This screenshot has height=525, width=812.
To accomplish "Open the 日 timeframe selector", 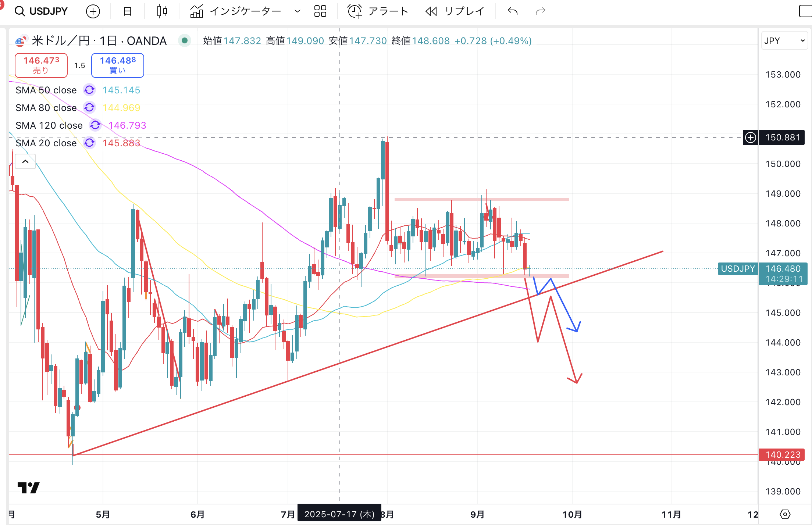I will [x=127, y=11].
